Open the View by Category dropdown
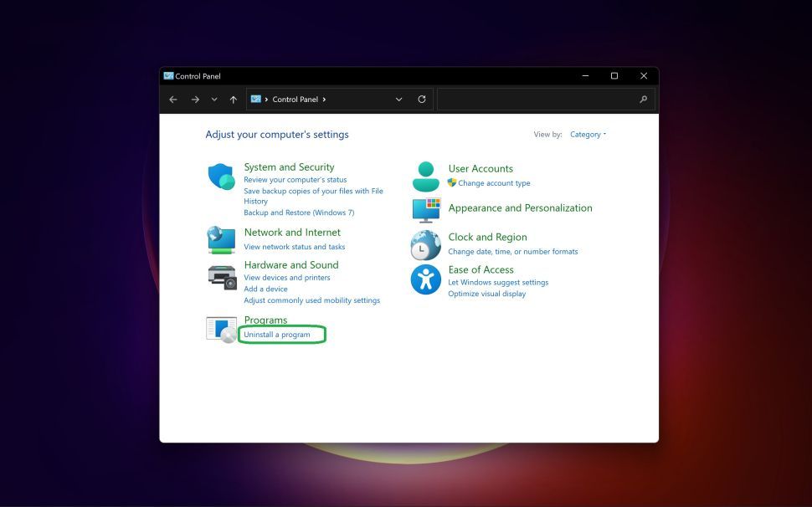 (587, 134)
